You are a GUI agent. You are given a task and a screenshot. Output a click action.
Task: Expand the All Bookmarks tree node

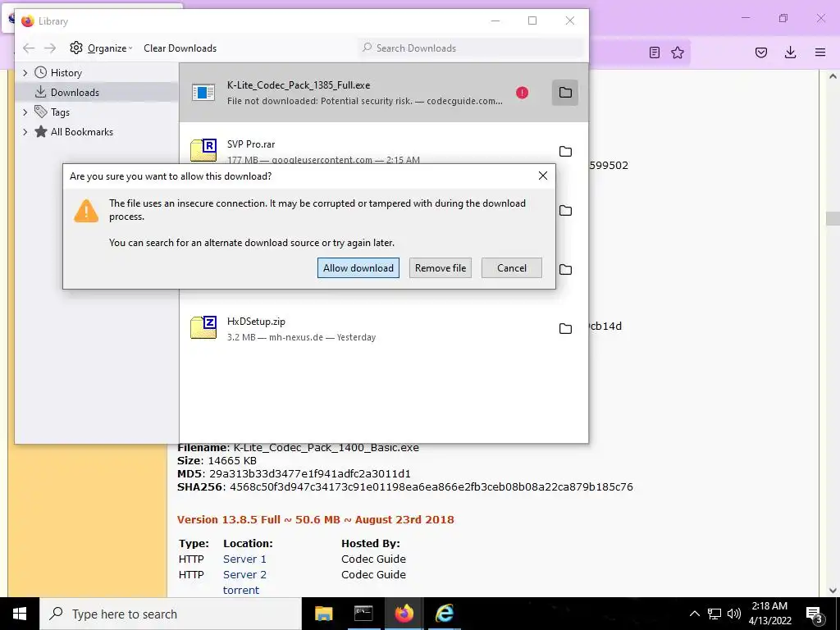click(25, 132)
